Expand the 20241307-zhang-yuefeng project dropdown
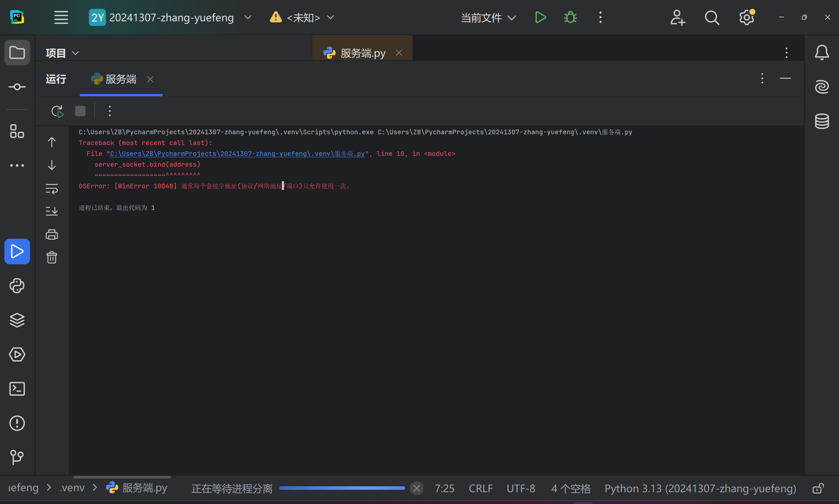 [171, 17]
